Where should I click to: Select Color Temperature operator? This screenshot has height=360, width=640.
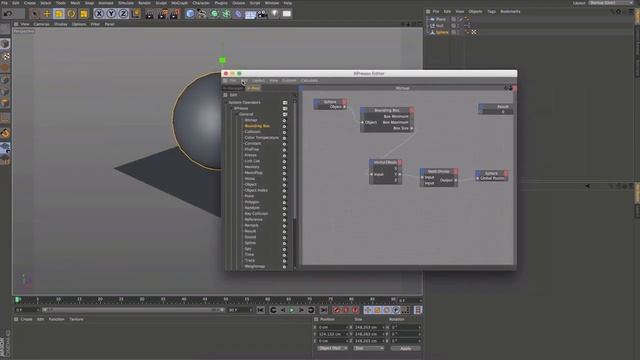[x=262, y=138]
